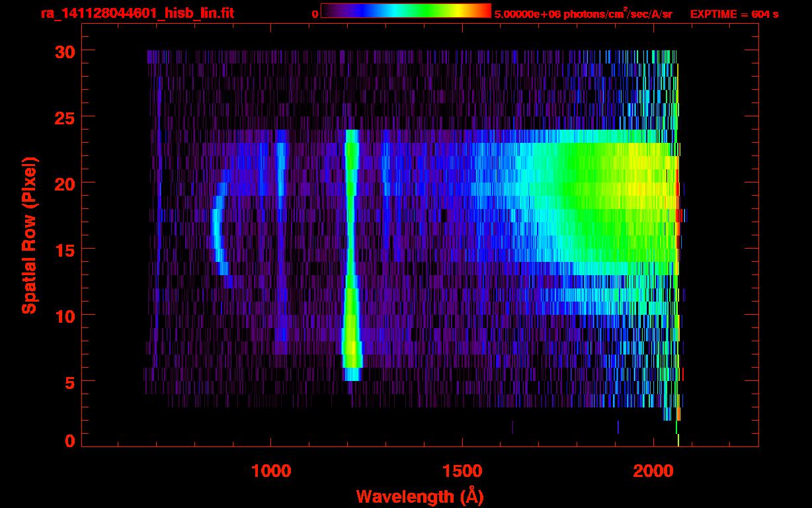Screen dimensions: 812x508
Task: Click the x-axis tick label 1000
Action: pos(271,470)
